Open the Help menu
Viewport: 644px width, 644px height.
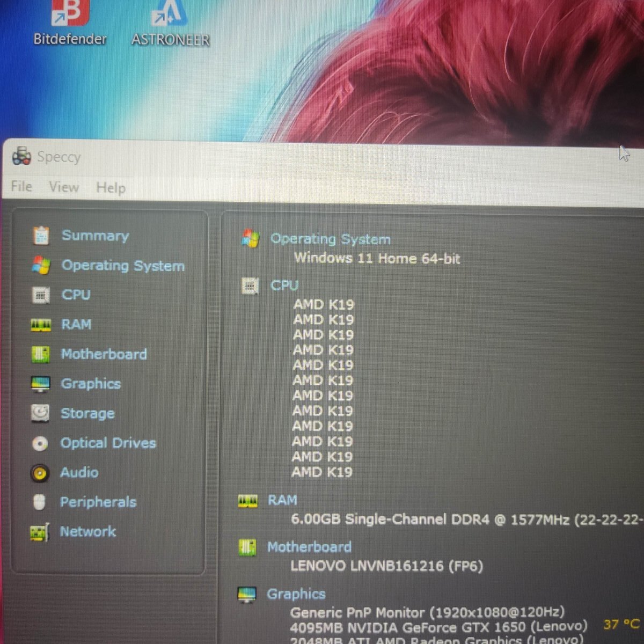point(111,188)
